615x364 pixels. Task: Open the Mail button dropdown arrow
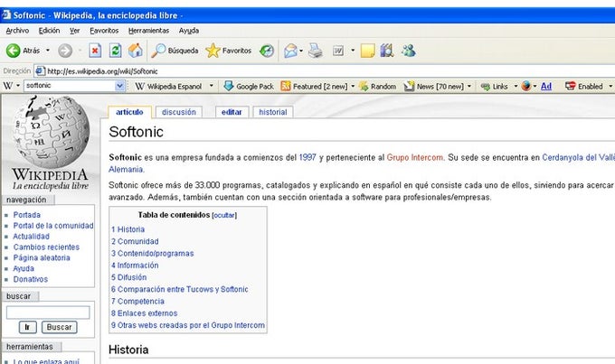(301, 51)
